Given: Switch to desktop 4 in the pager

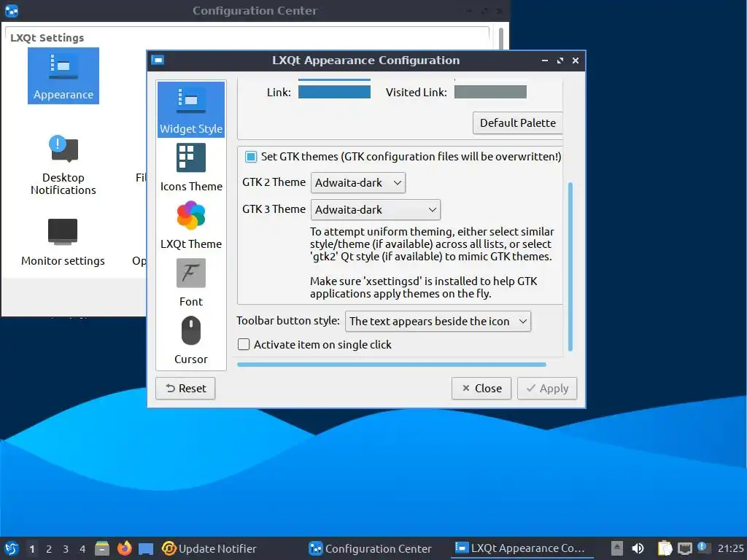Looking at the screenshot, I should coord(82,549).
